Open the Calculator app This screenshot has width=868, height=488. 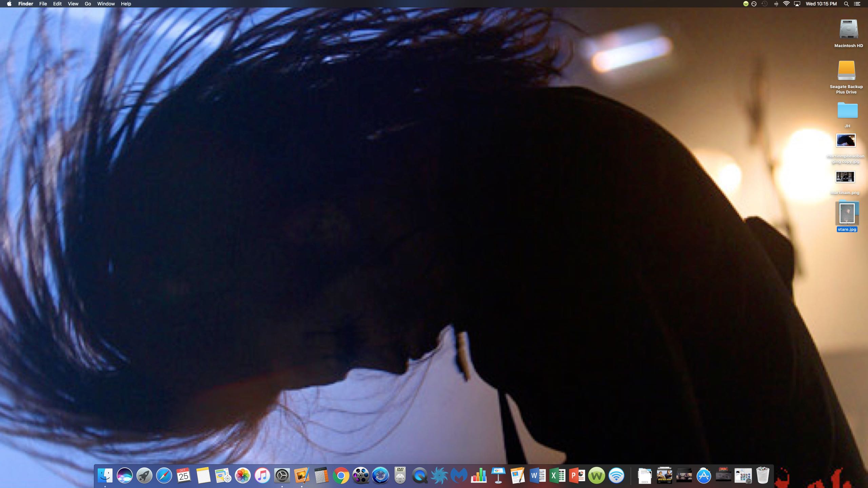[x=321, y=476]
